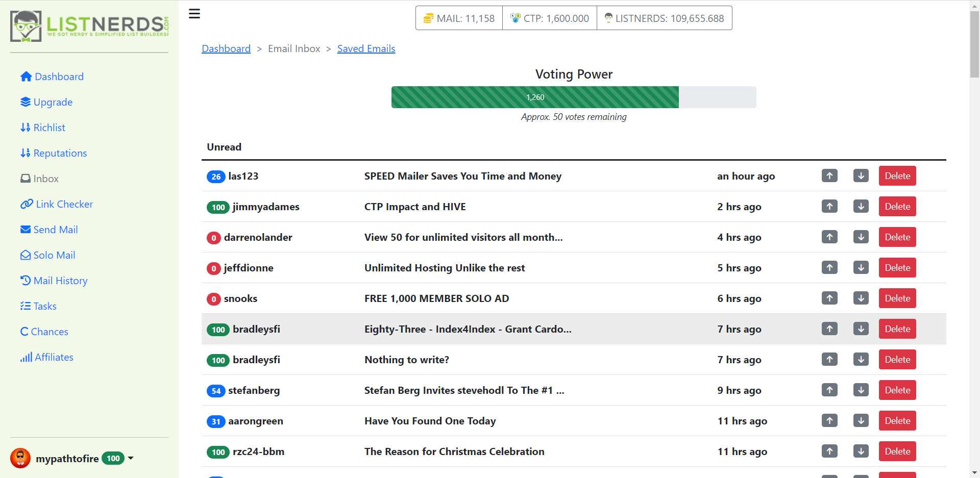Image resolution: width=980 pixels, height=478 pixels.
Task: Upvote the stefanberg email
Action: (x=829, y=390)
